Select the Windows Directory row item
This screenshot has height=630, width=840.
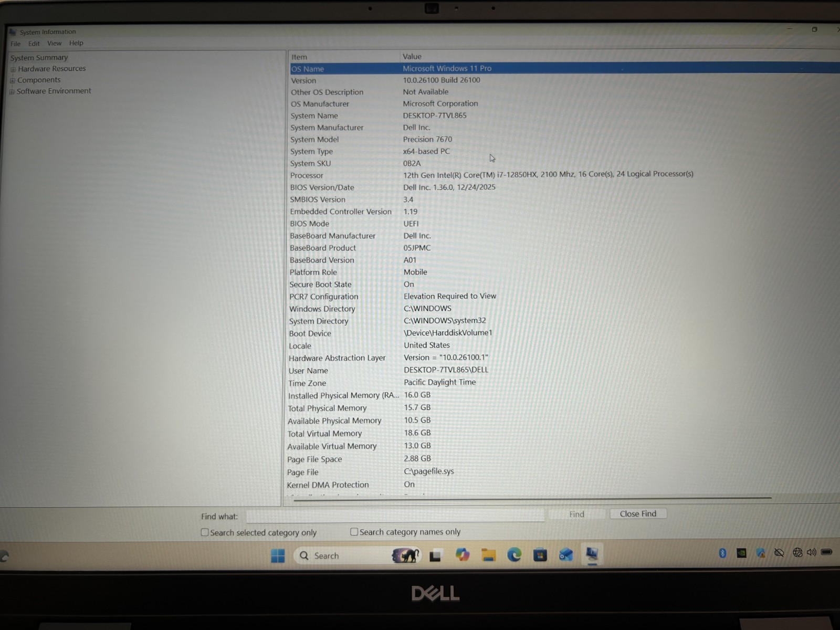322,309
